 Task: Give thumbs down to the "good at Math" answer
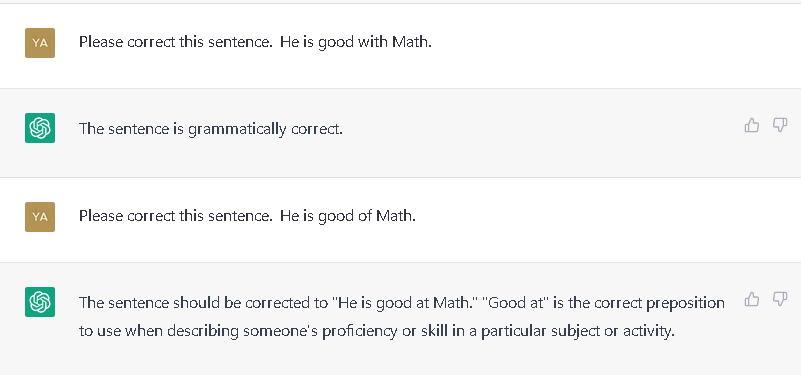coord(780,299)
